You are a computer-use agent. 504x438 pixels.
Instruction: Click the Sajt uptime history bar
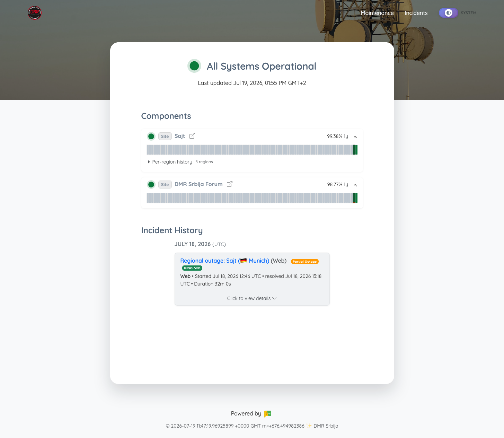click(252, 150)
